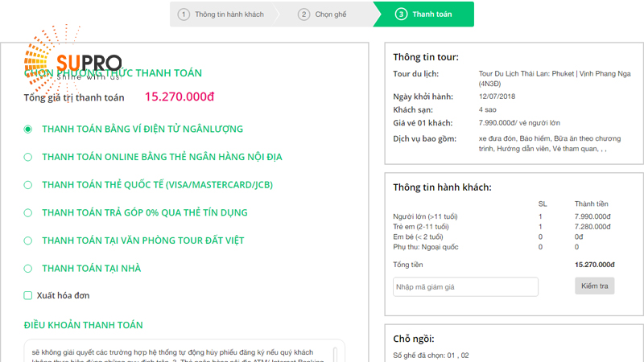Select NgânLượng e-wallet payment option

click(x=28, y=130)
